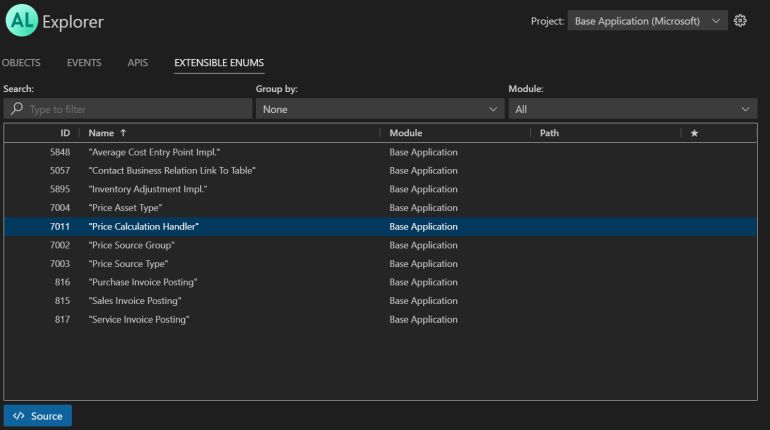Select "Average Cost Entry Point Impl." row
Image resolution: width=770 pixels, height=430 pixels.
pyautogui.click(x=380, y=152)
